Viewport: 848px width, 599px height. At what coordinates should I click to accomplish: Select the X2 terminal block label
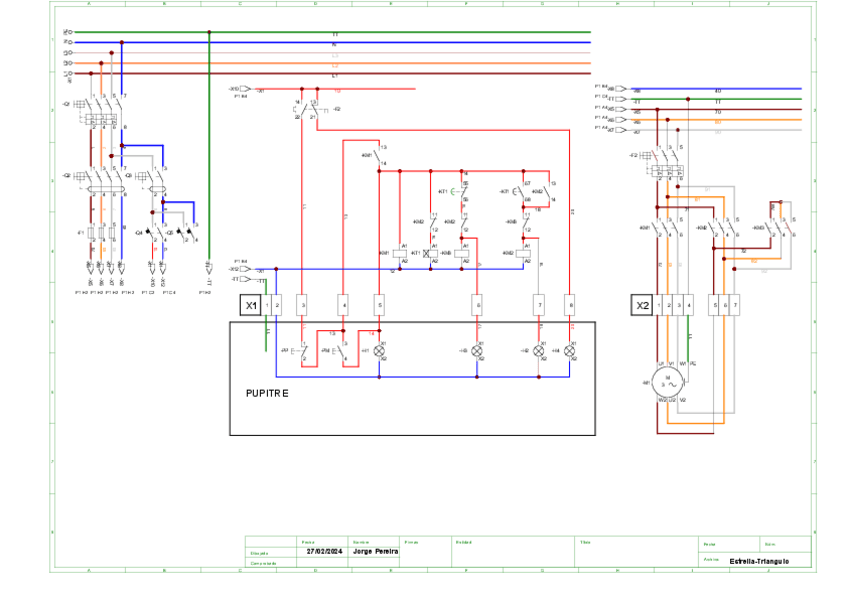(641, 304)
